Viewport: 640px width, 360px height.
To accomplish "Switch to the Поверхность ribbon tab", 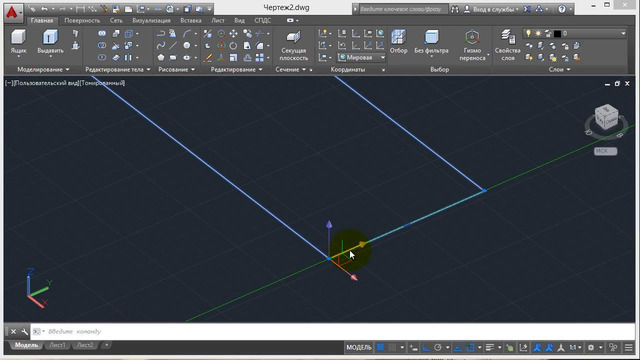I will [x=82, y=20].
